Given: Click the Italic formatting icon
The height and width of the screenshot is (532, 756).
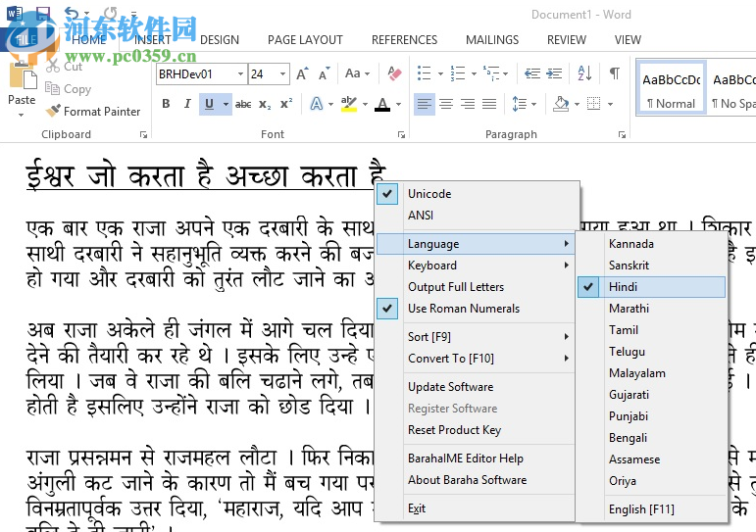Looking at the screenshot, I should [x=186, y=104].
